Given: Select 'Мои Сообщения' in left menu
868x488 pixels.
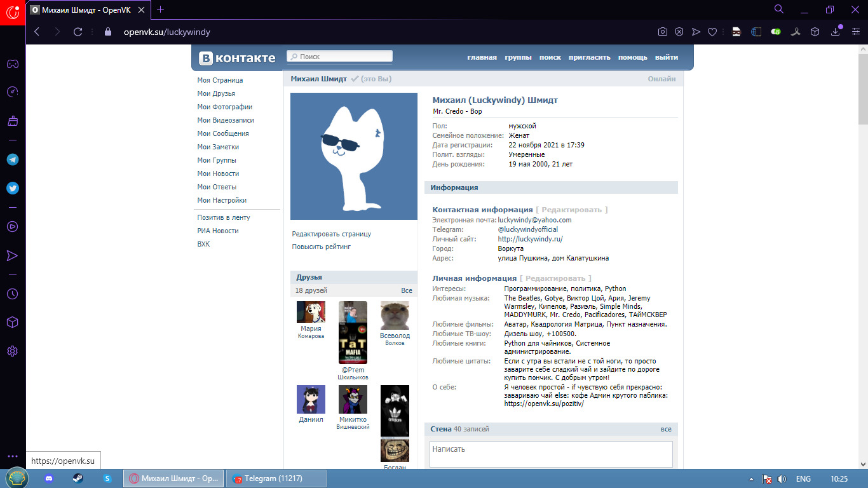Looking at the screenshot, I should point(222,133).
